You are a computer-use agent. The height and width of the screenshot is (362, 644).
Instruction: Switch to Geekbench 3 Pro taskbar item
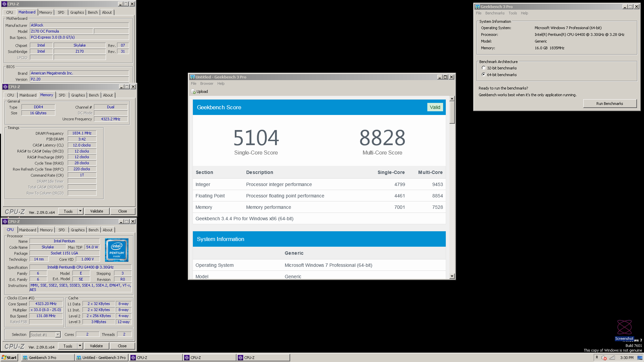coord(48,358)
